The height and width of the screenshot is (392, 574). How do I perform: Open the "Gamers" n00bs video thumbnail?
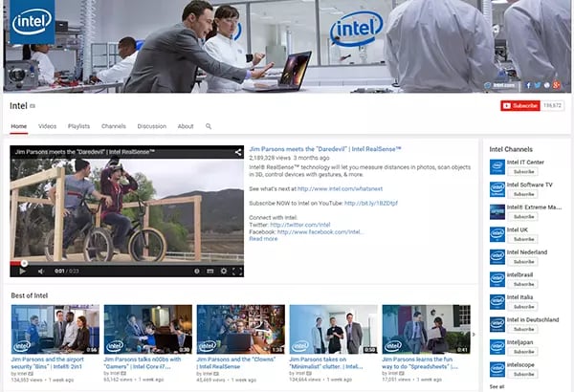(x=148, y=330)
